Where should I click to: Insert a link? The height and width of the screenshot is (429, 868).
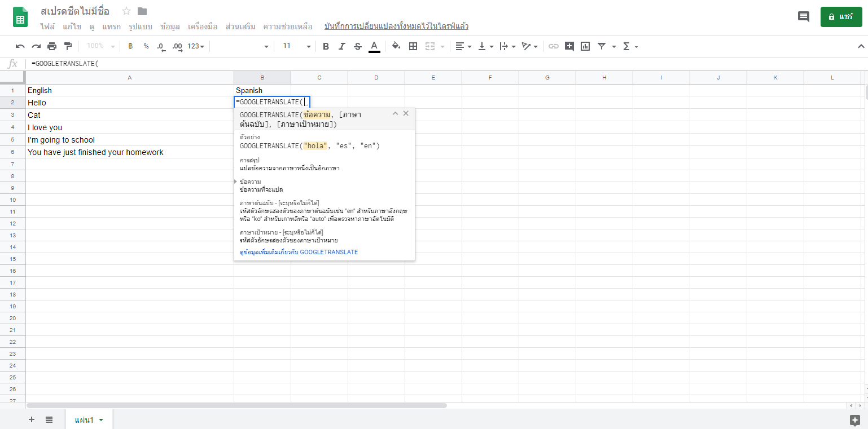pos(554,46)
